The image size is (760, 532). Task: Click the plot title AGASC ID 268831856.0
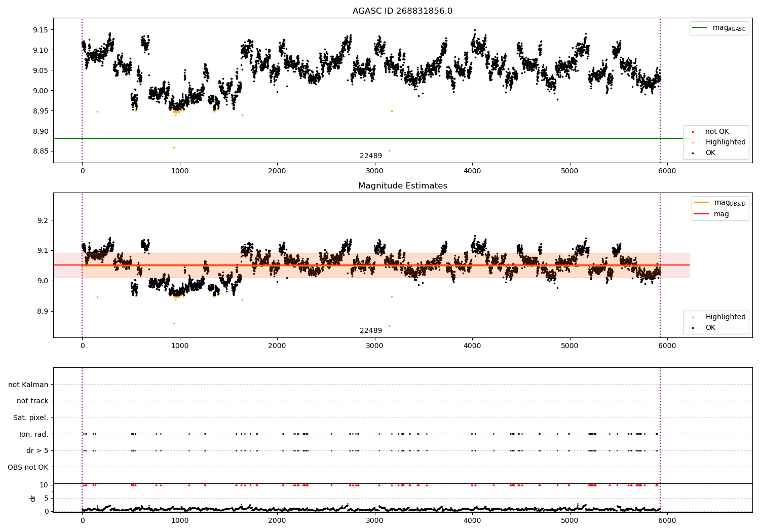tap(402, 11)
